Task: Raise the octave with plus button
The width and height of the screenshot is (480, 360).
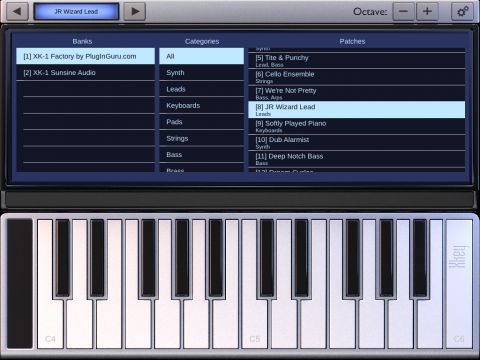Action: [427, 12]
